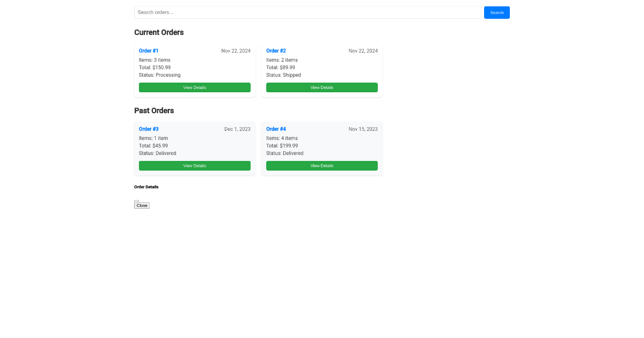
Task: Click View Details for Order #4
Action: pyautogui.click(x=322, y=165)
